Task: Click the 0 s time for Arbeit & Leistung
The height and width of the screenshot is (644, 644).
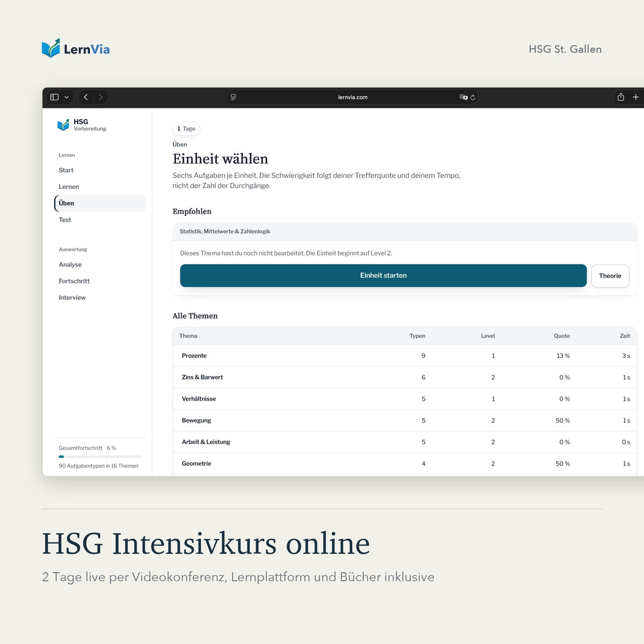Action: tap(626, 442)
